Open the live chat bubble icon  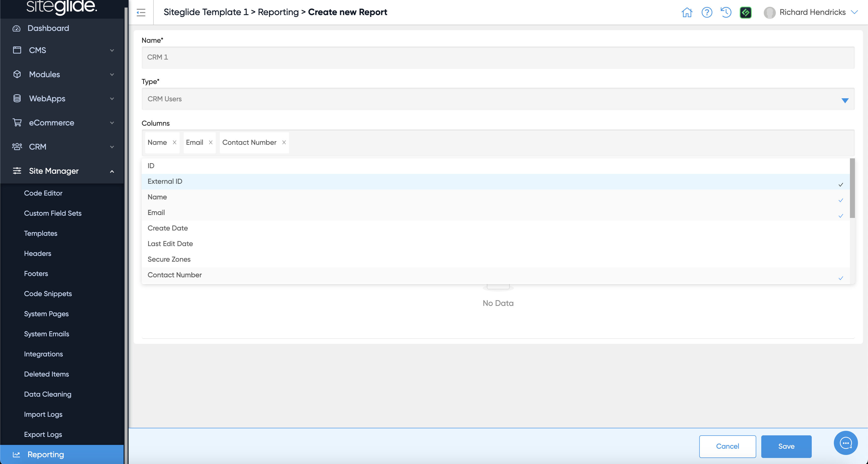(x=845, y=443)
